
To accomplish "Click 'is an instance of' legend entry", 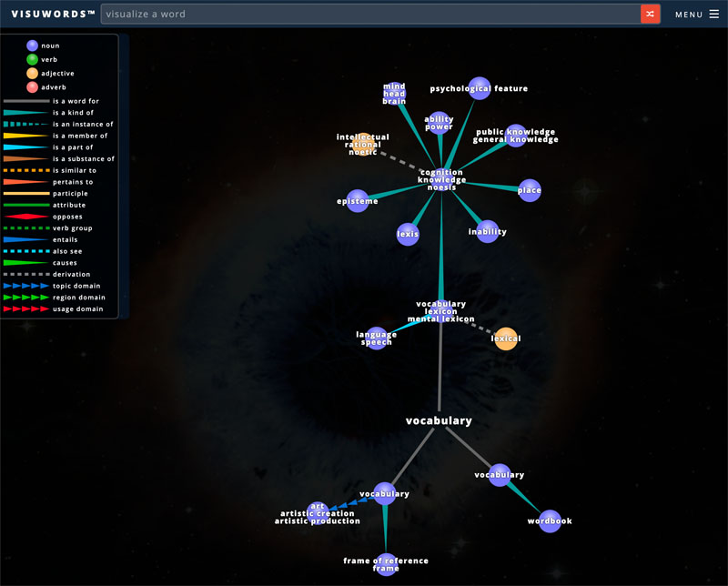I will click(x=58, y=124).
